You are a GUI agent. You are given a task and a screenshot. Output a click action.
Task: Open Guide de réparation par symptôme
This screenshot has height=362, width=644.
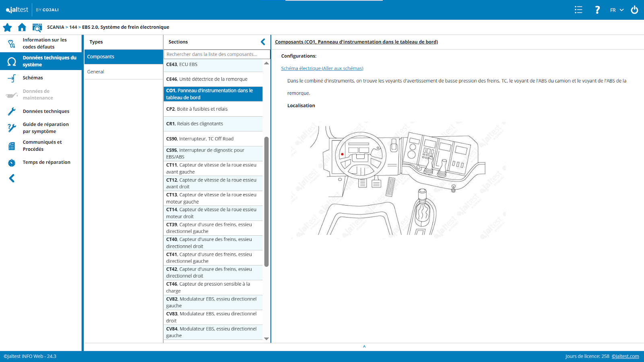click(x=45, y=128)
